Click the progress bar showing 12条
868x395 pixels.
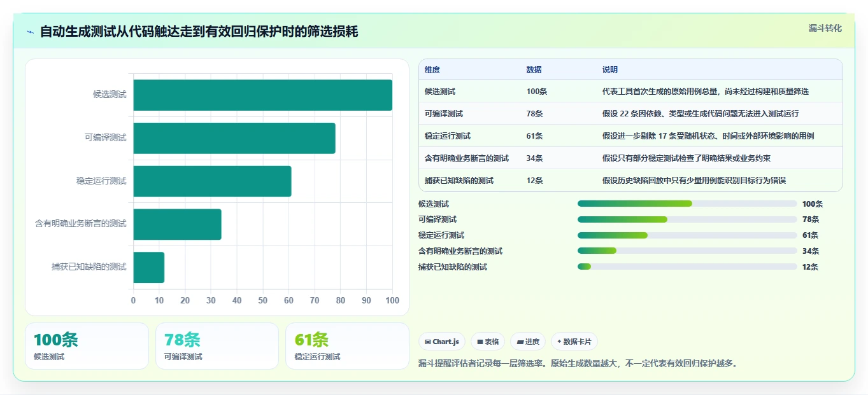(687, 267)
